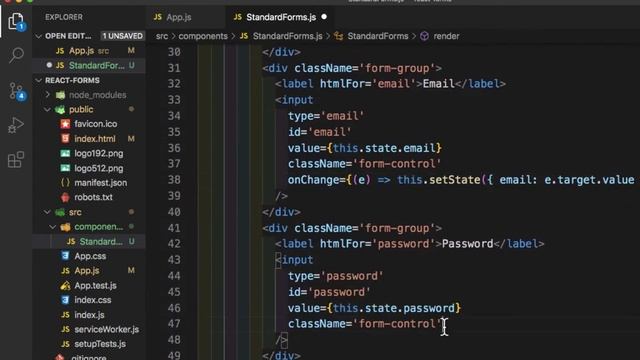This screenshot has width=640, height=360.
Task: Open App.css file
Action: [x=89, y=256]
